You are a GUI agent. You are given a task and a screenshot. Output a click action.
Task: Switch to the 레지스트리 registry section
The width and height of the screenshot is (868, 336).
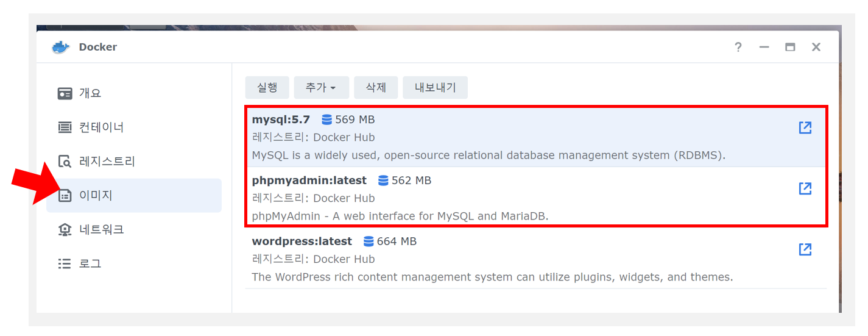pyautogui.click(x=134, y=162)
